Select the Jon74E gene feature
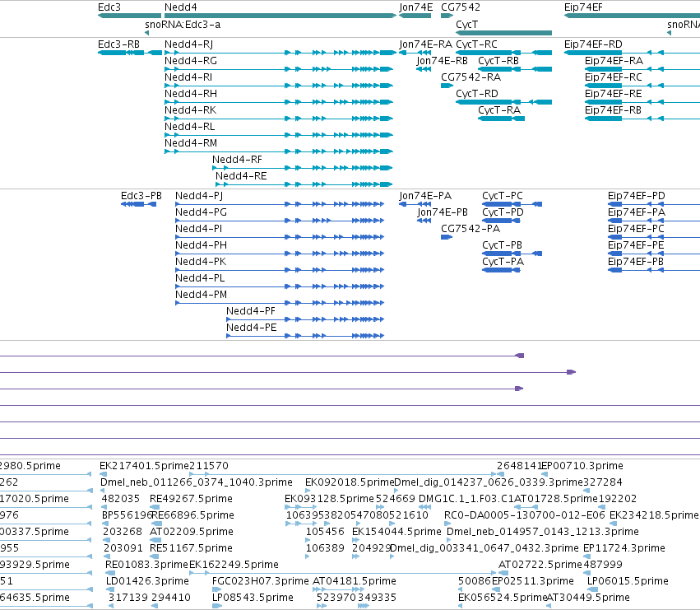The height and width of the screenshot is (610, 700). click(415, 16)
